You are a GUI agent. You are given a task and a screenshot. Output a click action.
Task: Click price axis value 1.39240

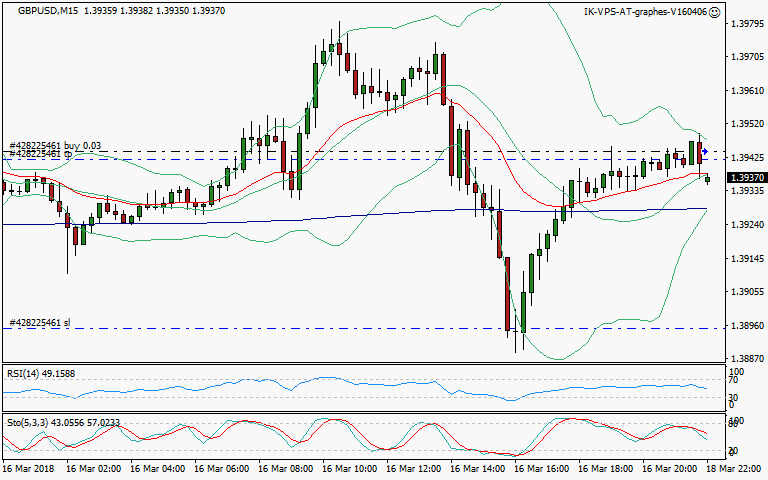pyautogui.click(x=747, y=224)
